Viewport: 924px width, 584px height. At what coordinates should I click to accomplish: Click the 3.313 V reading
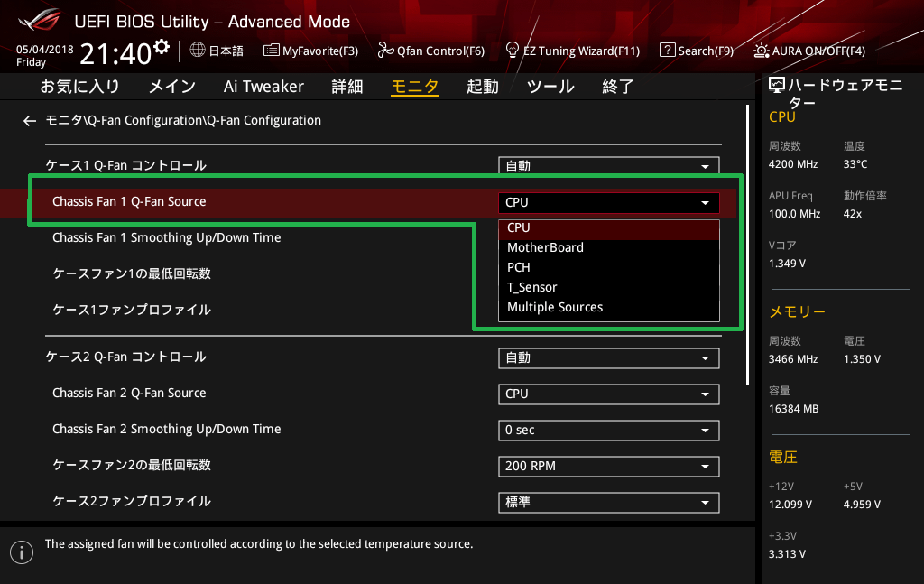pyautogui.click(x=787, y=554)
